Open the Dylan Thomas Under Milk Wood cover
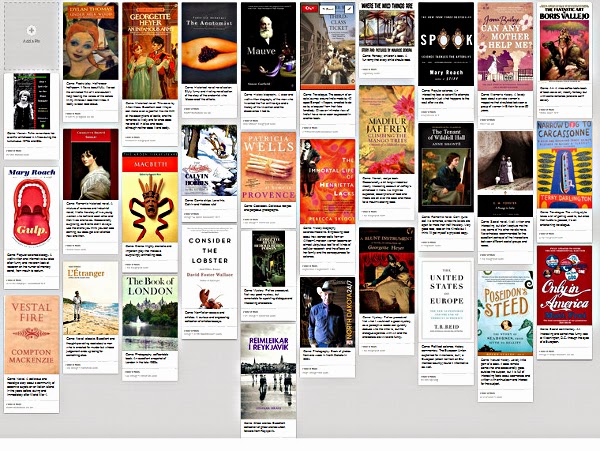Screen dimensions: 600x451 tap(91, 41)
